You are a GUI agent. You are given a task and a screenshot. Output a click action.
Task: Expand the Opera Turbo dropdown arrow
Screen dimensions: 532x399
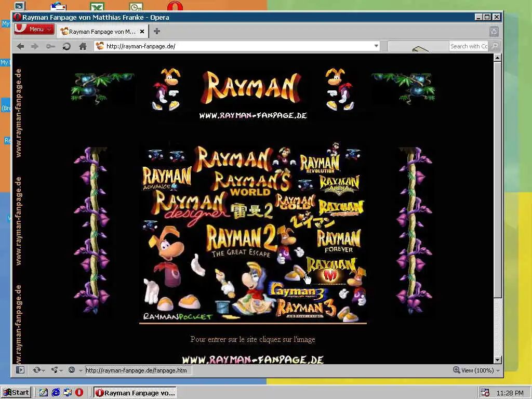pos(81,370)
